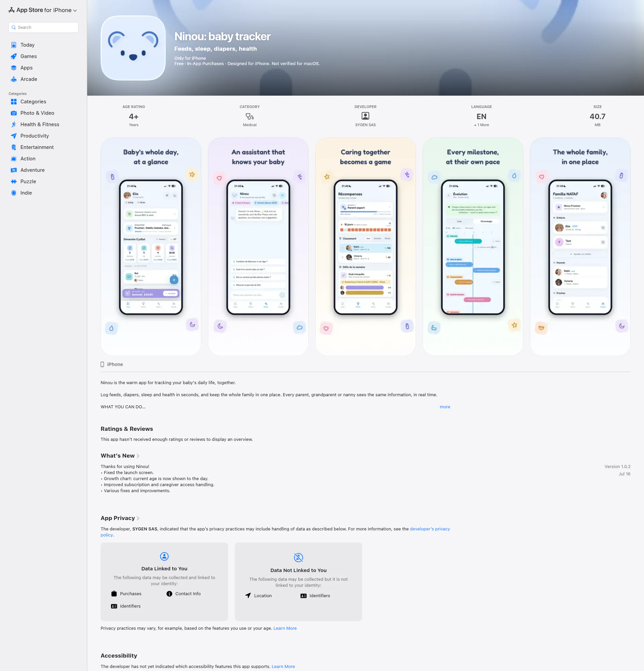Expand the What's New section chevron
This screenshot has width=644, height=671.
pyautogui.click(x=138, y=456)
